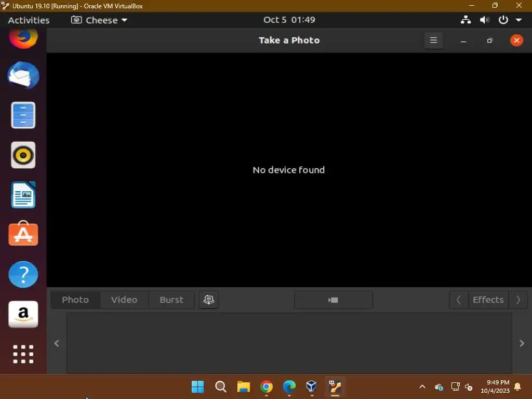This screenshot has height=399, width=532.
Task: Open Amazon launcher in the dock
Action: 23,314
